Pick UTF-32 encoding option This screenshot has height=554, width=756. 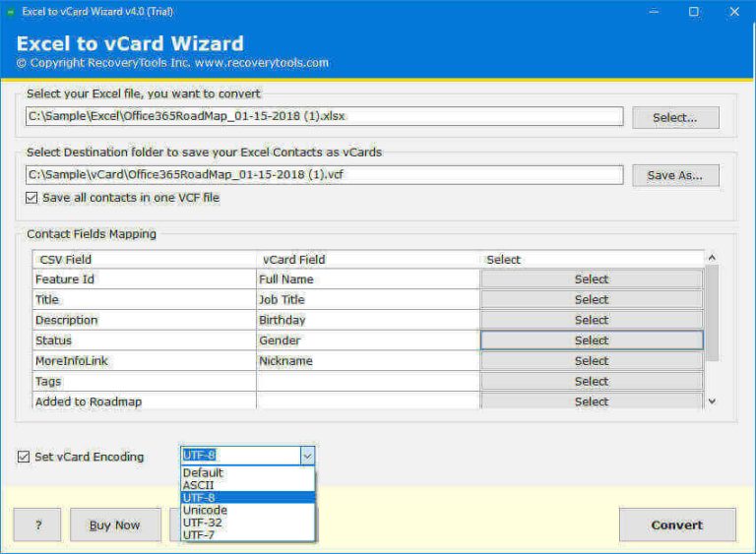203,523
